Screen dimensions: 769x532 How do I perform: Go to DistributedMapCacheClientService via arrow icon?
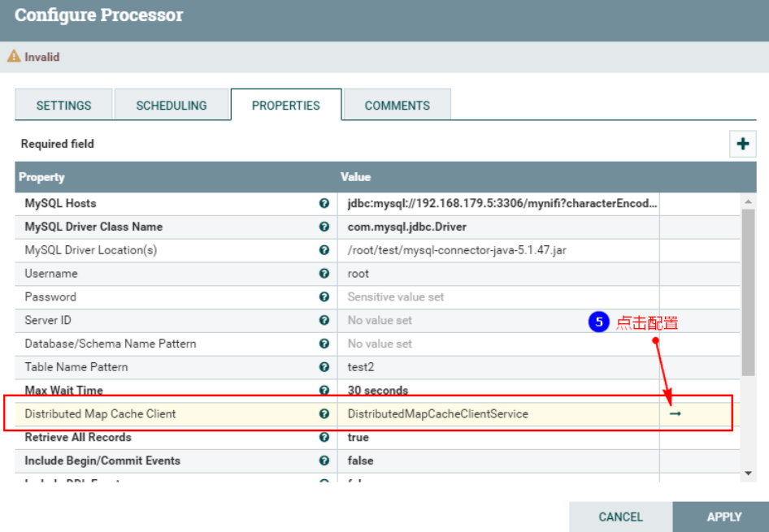[x=676, y=414]
